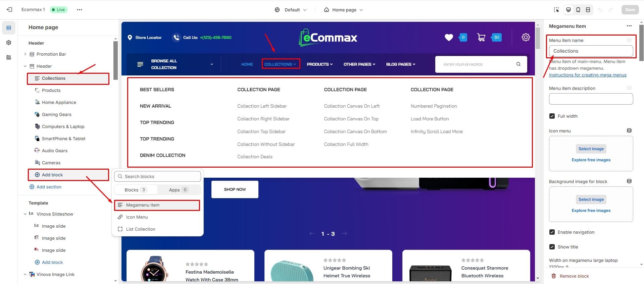This screenshot has height=284, width=644.
Task: Open the Home page template dropdown
Action: pos(344,10)
